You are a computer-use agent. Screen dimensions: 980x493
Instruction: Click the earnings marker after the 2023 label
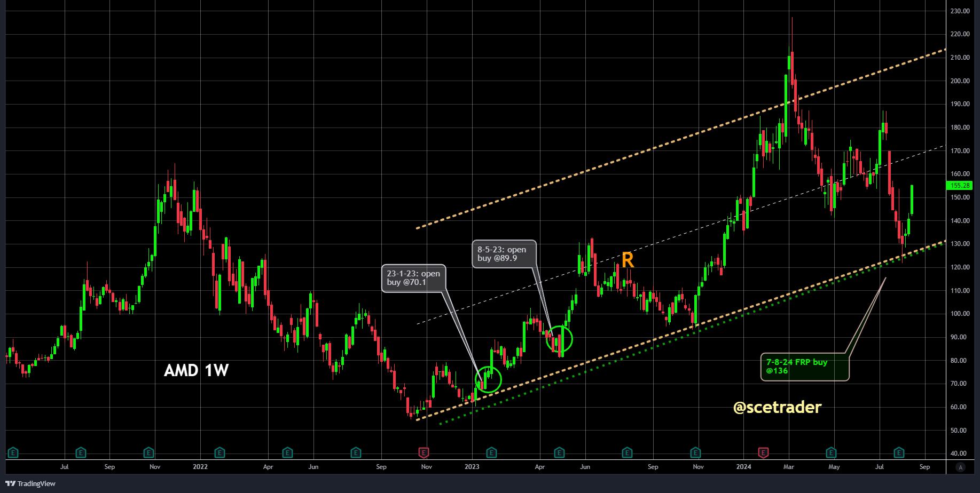pos(491,453)
